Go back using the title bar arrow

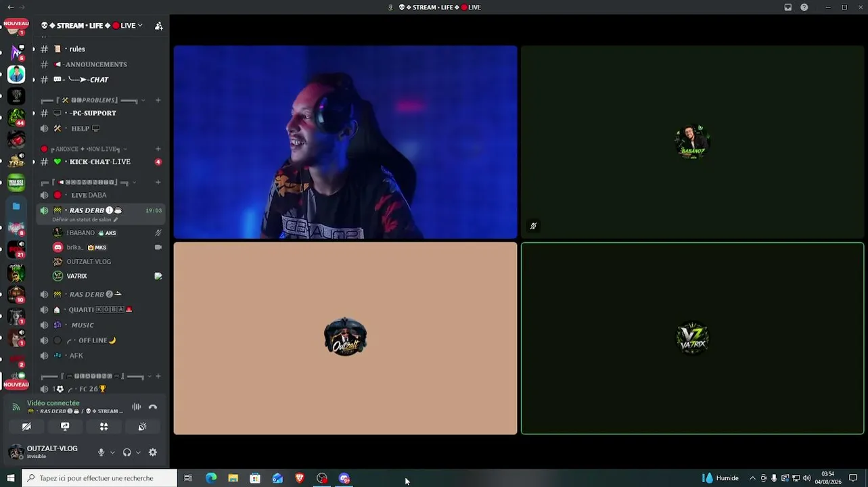(10, 7)
